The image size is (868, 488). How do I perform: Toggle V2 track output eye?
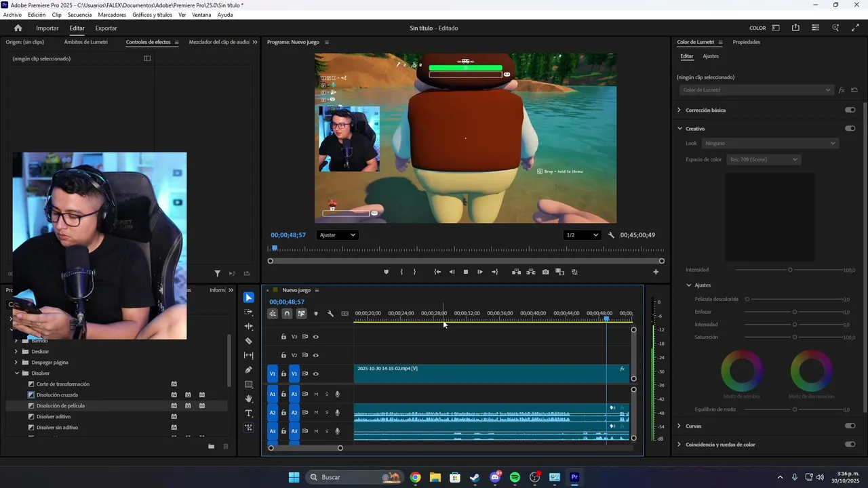click(x=316, y=355)
